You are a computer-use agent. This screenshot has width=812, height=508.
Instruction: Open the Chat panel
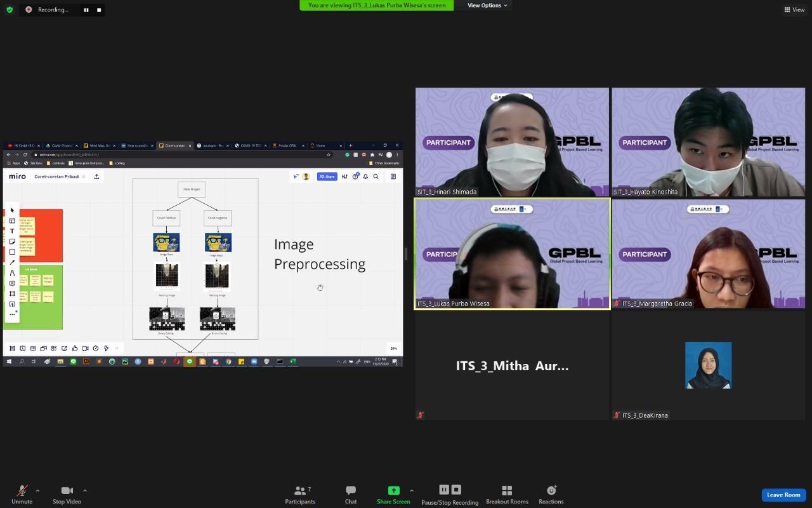click(350, 495)
